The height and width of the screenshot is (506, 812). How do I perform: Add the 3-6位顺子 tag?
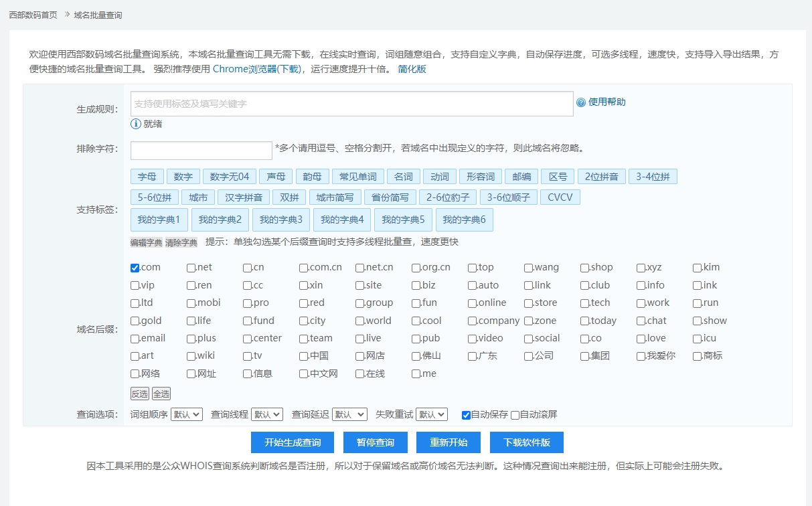click(509, 197)
